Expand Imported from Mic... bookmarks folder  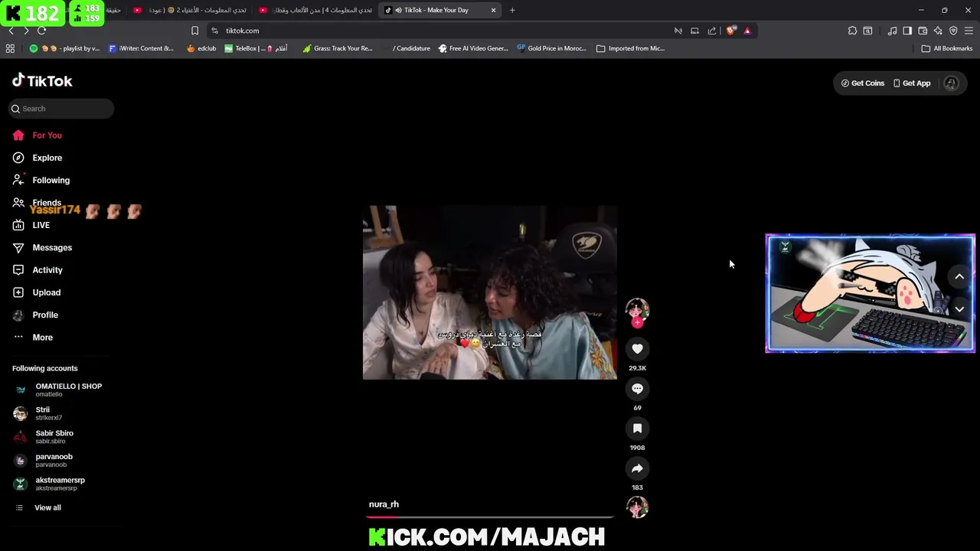[x=630, y=48]
